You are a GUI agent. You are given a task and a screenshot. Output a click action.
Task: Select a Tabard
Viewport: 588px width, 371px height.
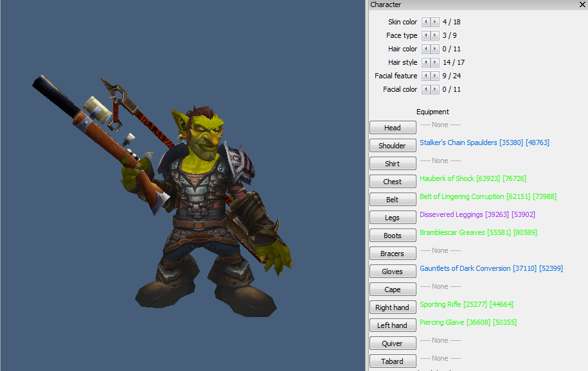393,361
